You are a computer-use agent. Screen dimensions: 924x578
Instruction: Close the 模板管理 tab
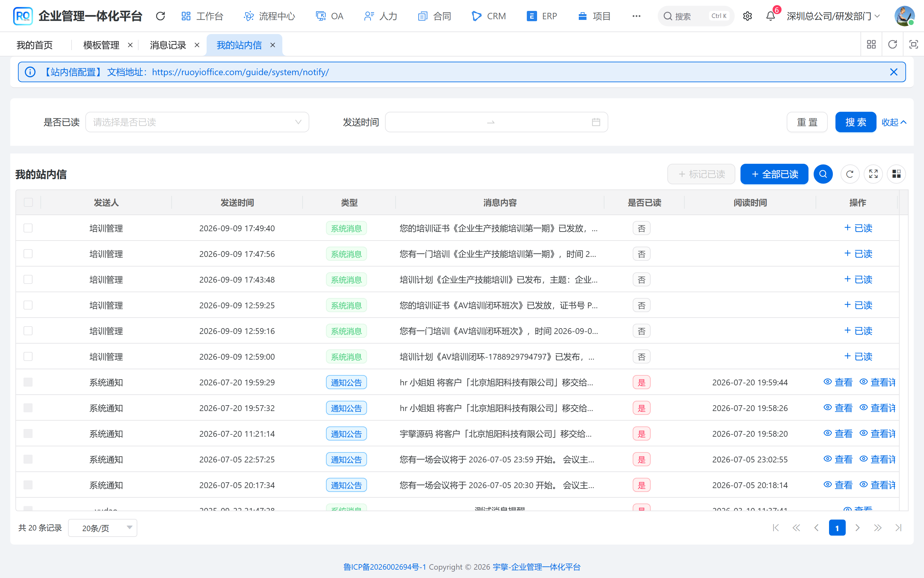pyautogui.click(x=130, y=45)
